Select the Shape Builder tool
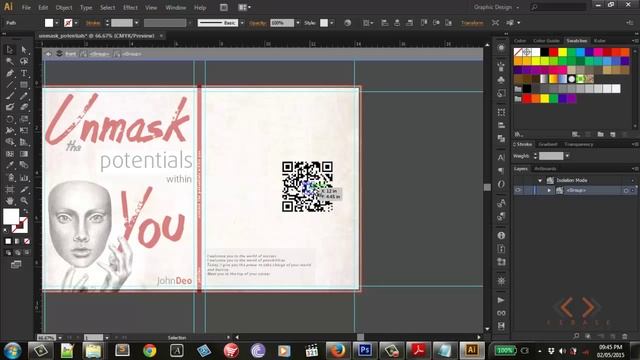The height and width of the screenshot is (360, 640). 10,142
